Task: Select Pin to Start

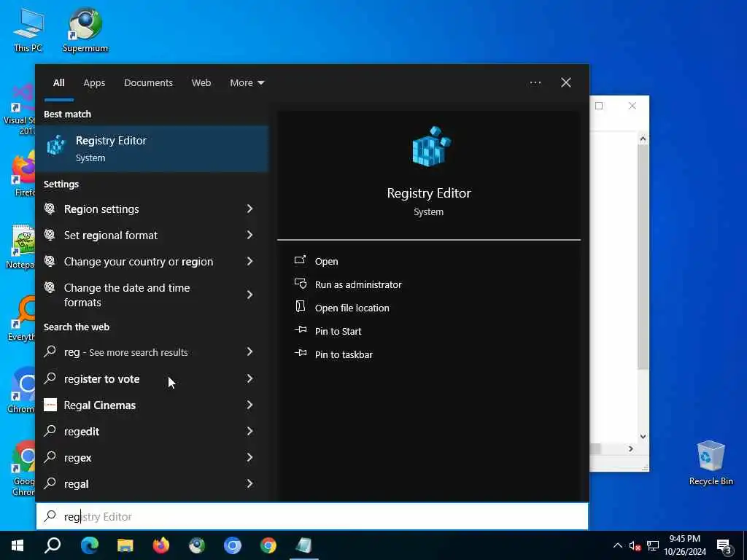Action: coord(338,332)
